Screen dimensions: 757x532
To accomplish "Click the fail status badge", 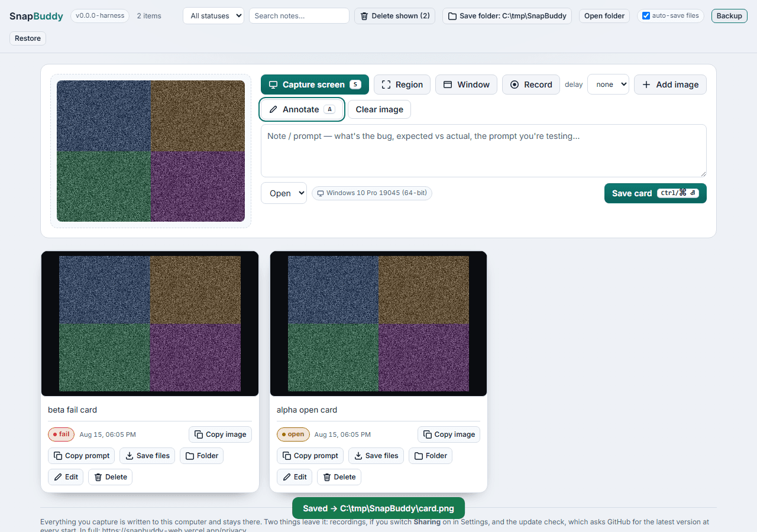I will coord(61,434).
